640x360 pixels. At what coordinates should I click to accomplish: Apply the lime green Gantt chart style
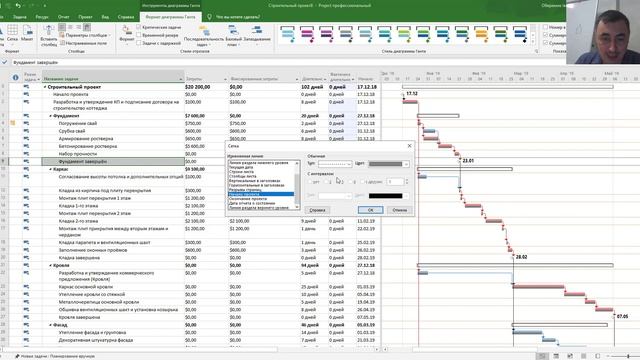tap(404, 34)
